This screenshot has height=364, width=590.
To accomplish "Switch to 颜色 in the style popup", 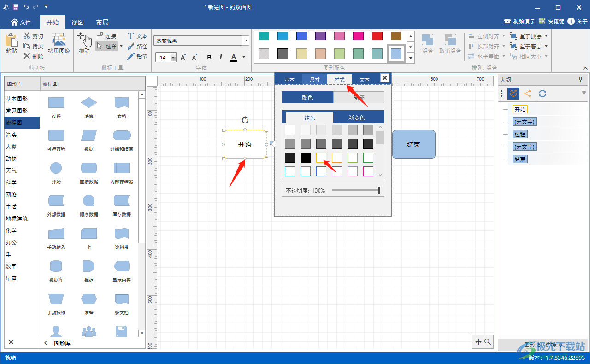I will pos(307,97).
